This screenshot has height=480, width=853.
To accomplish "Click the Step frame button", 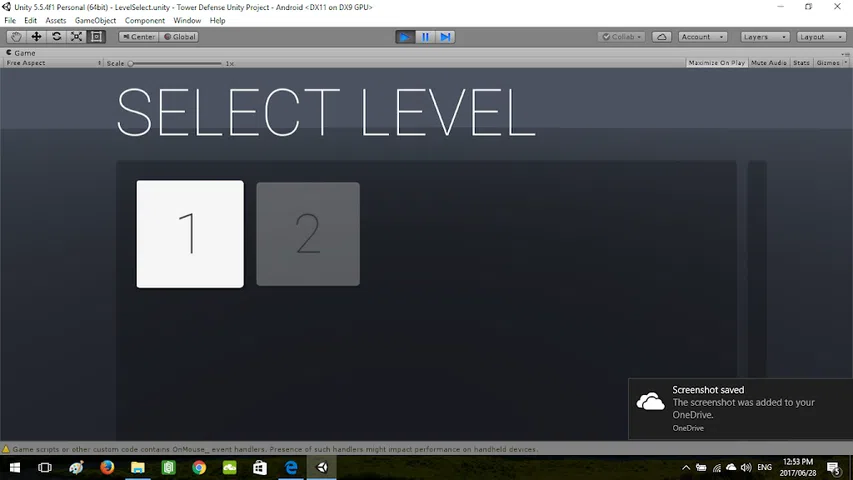I will coord(446,37).
